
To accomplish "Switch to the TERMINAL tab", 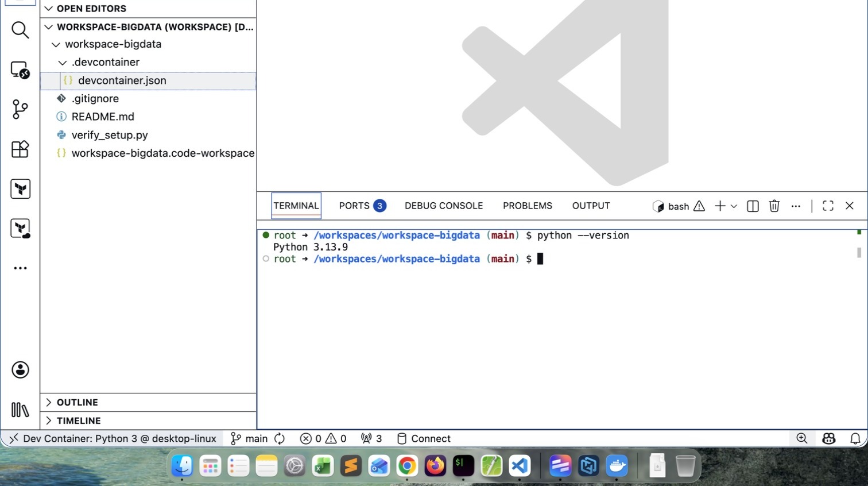I will (x=296, y=206).
